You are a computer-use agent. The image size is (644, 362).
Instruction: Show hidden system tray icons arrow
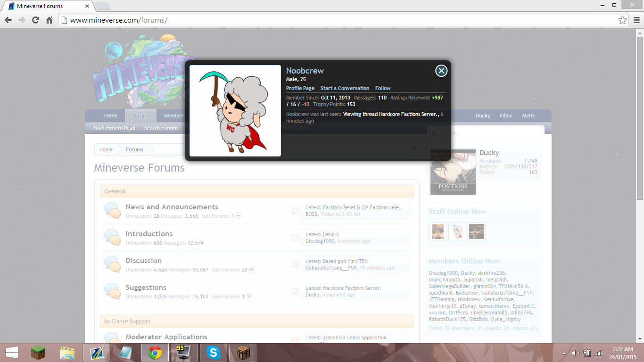click(x=564, y=353)
